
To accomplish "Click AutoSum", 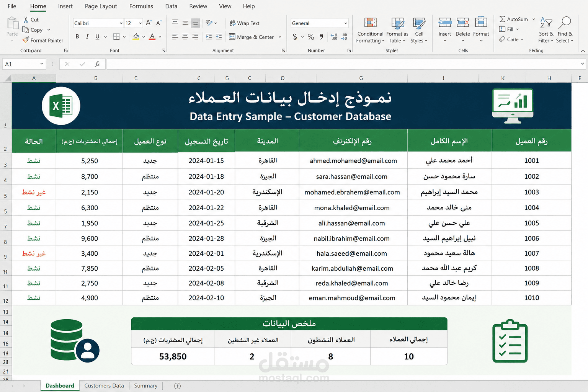I will coord(514,19).
